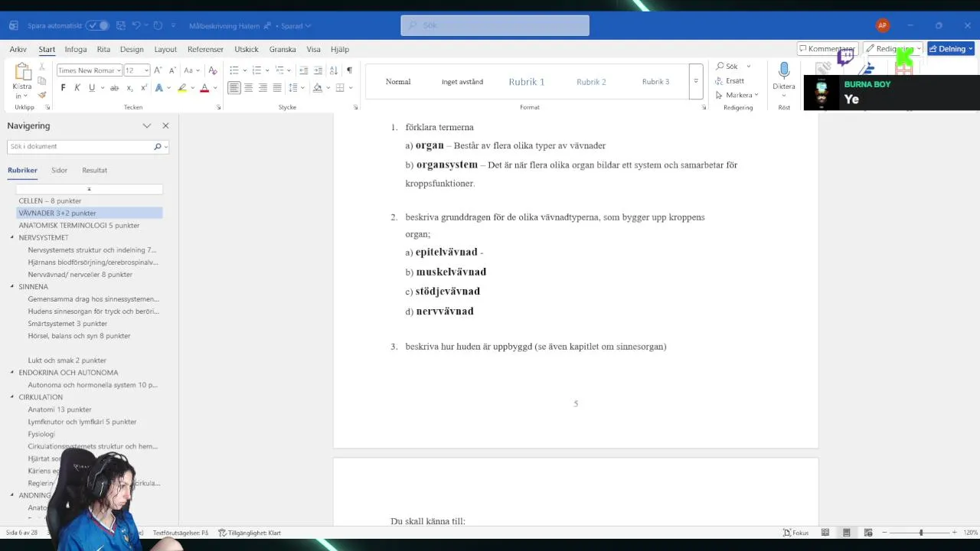Toggle left alignment for the paragraph

(234, 88)
